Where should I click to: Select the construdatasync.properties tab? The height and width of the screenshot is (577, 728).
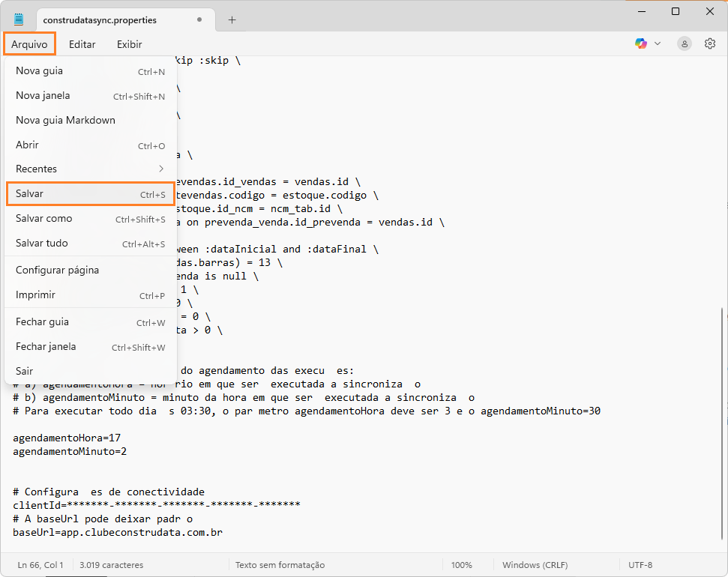125,20
